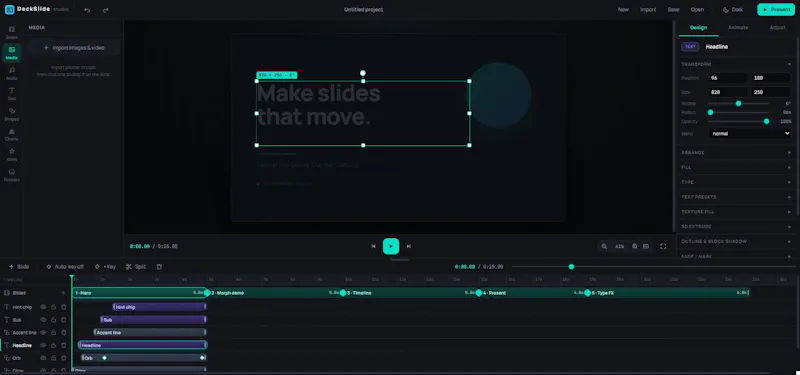Enter fullscreen preview mode

click(663, 246)
